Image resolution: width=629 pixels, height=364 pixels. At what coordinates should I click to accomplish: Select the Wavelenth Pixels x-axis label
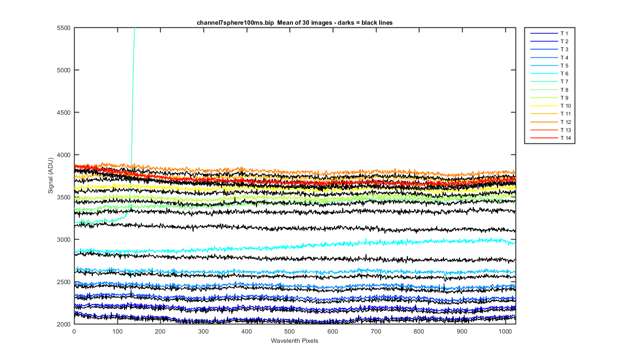click(294, 341)
